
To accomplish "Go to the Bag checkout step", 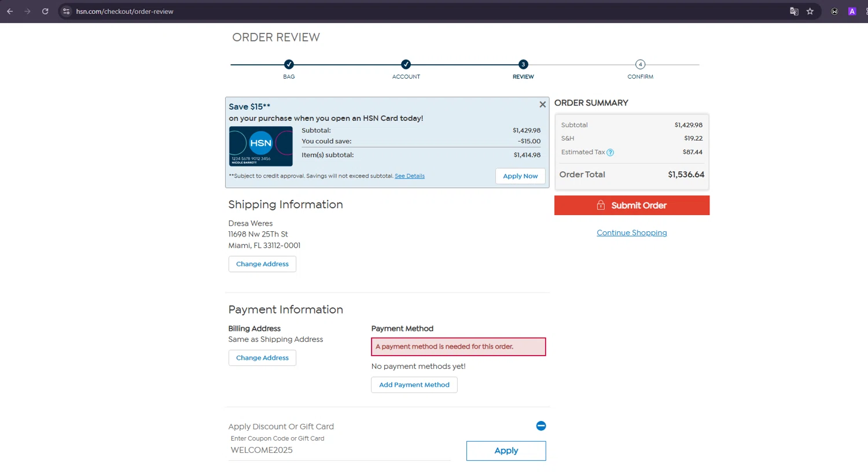I will [289, 64].
